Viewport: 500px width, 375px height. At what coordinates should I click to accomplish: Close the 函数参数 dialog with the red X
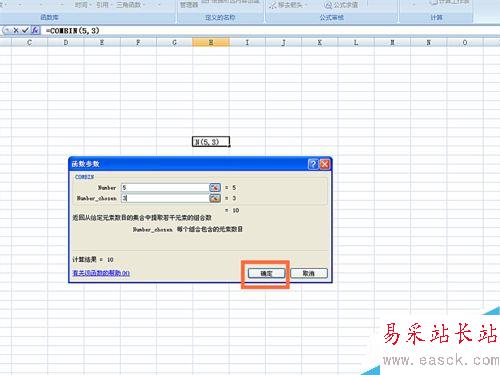tap(325, 164)
